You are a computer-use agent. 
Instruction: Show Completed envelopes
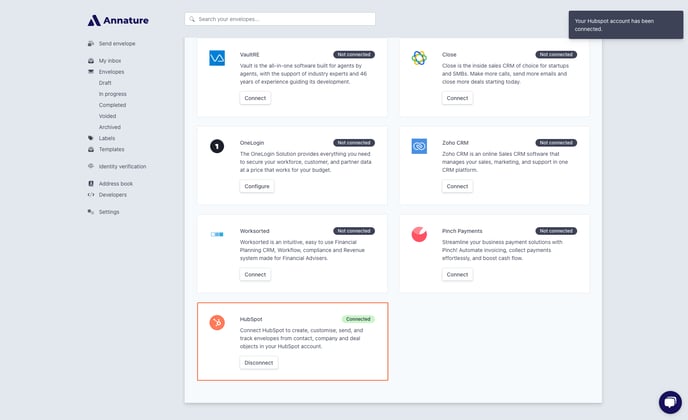coord(112,105)
